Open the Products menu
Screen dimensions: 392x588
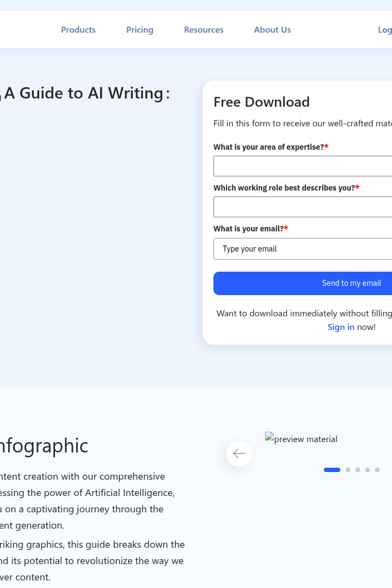[78, 29]
